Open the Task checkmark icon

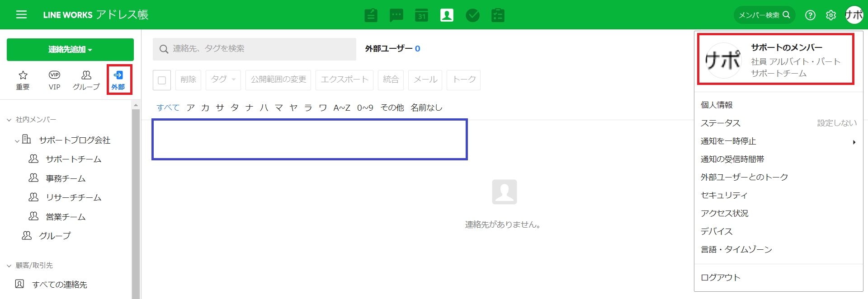tap(472, 15)
